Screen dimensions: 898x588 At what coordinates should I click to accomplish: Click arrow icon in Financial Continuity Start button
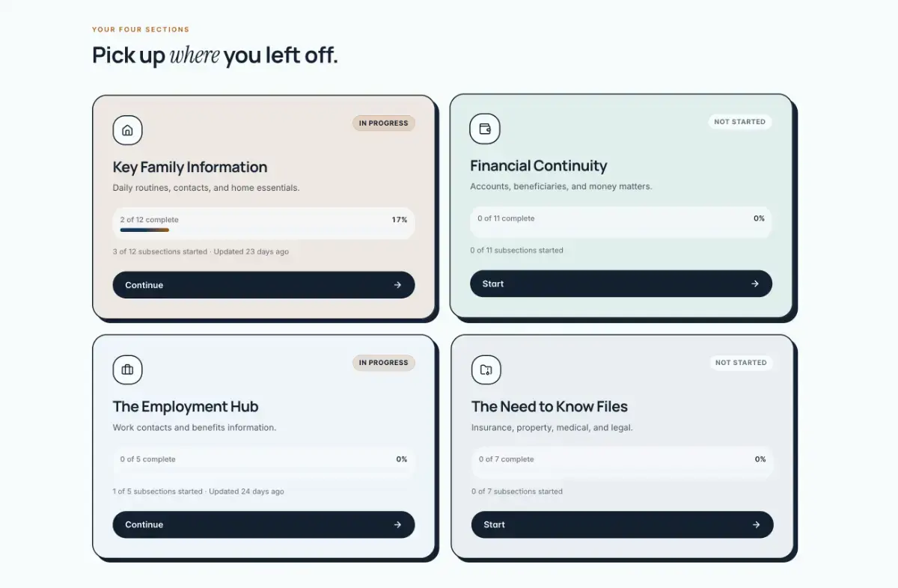[x=755, y=284]
